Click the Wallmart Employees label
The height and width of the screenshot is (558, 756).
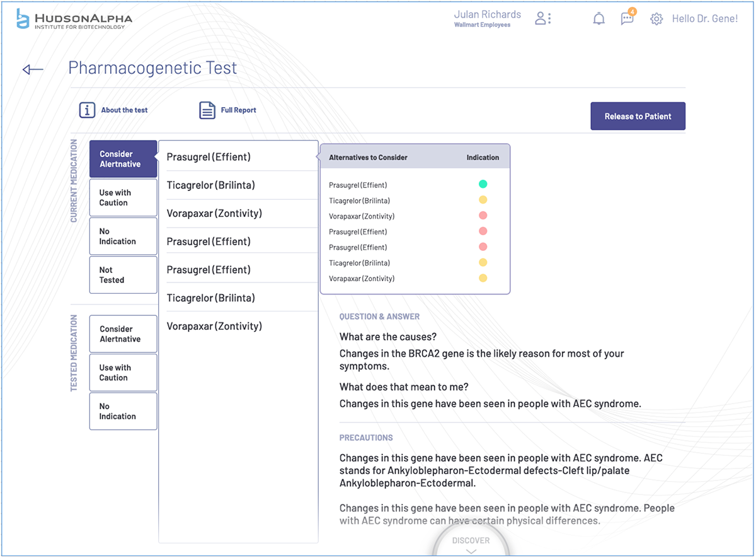[x=482, y=25]
